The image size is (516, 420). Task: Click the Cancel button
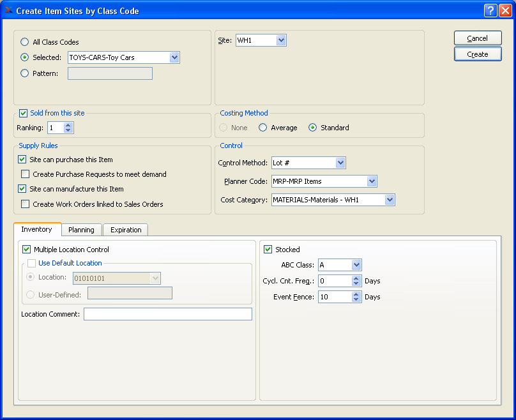tap(478, 38)
